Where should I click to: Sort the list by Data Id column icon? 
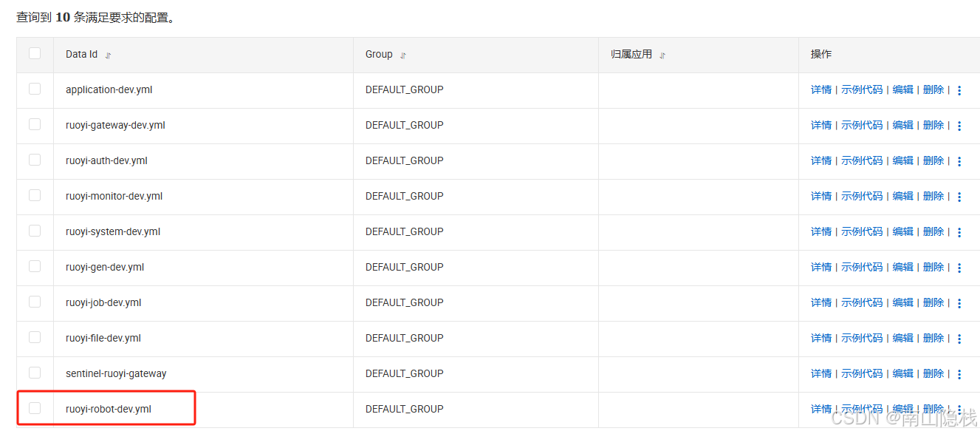[x=108, y=55]
